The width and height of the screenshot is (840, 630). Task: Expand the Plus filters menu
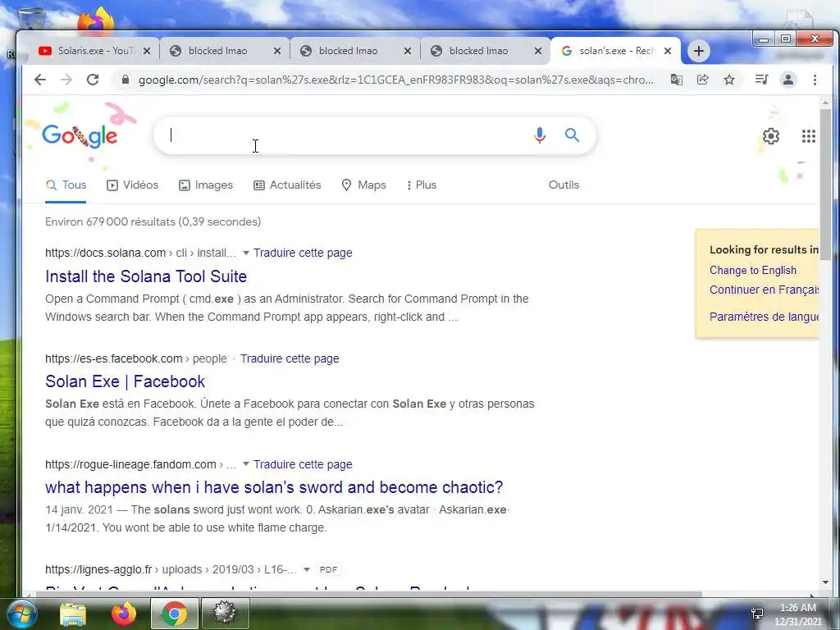click(x=422, y=185)
